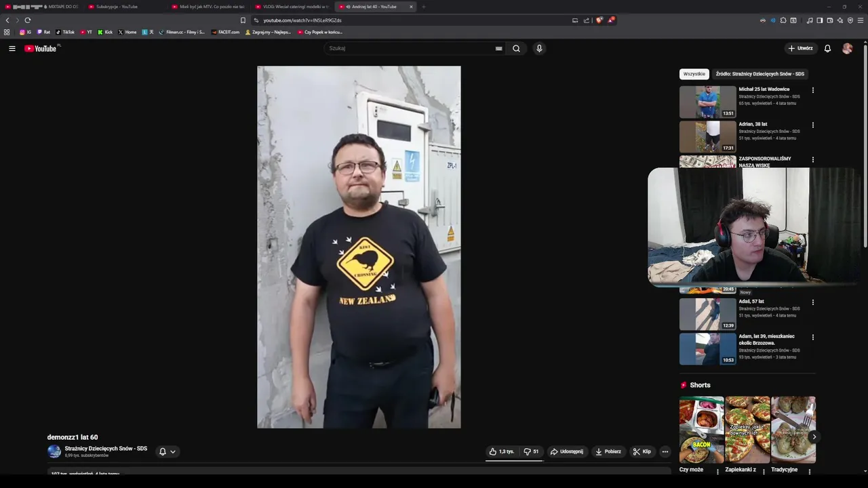Open the on-screen keyboard icon in search box
The height and width of the screenshot is (488, 868).
coord(498,48)
